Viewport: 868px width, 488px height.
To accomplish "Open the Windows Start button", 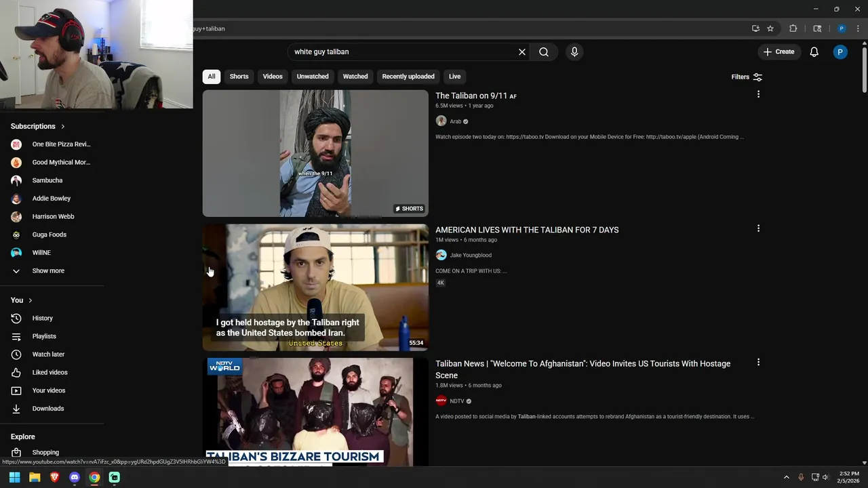I will click(14, 477).
